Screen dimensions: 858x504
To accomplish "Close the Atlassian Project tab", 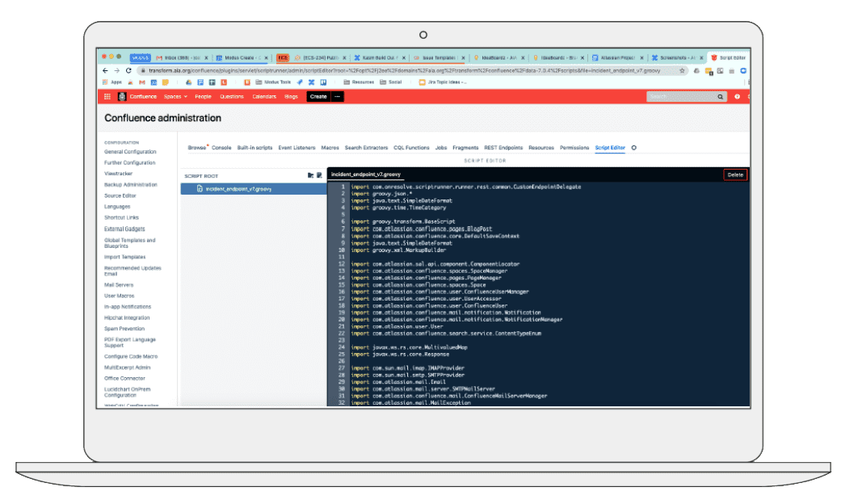I will pos(641,58).
